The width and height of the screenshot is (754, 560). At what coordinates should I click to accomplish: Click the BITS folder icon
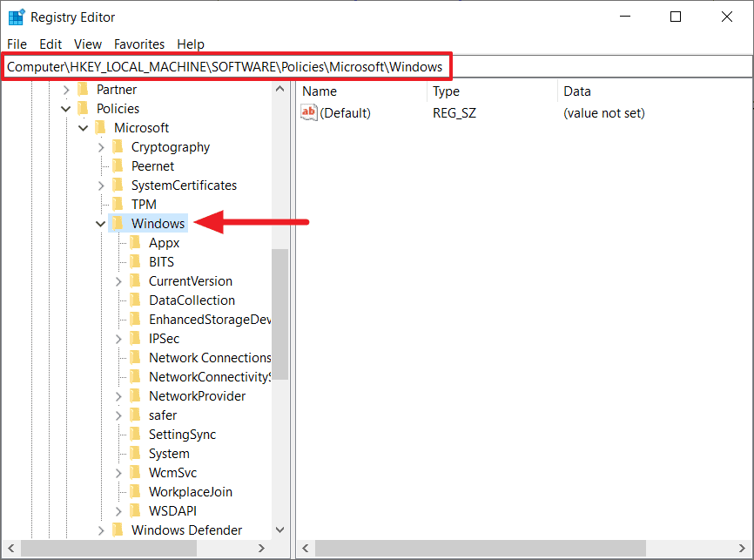tap(136, 262)
